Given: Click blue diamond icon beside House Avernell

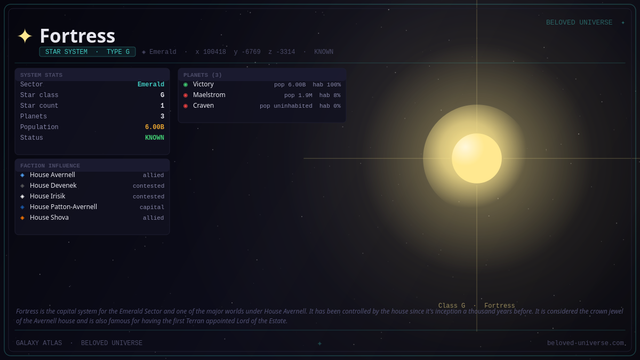Looking at the screenshot, I should click(22, 175).
